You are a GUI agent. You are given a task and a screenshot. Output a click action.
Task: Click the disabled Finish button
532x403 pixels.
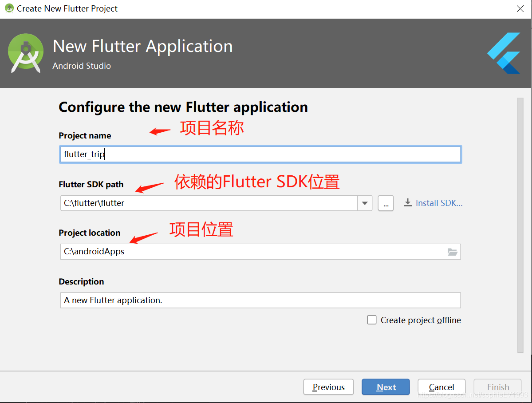tap(498, 387)
